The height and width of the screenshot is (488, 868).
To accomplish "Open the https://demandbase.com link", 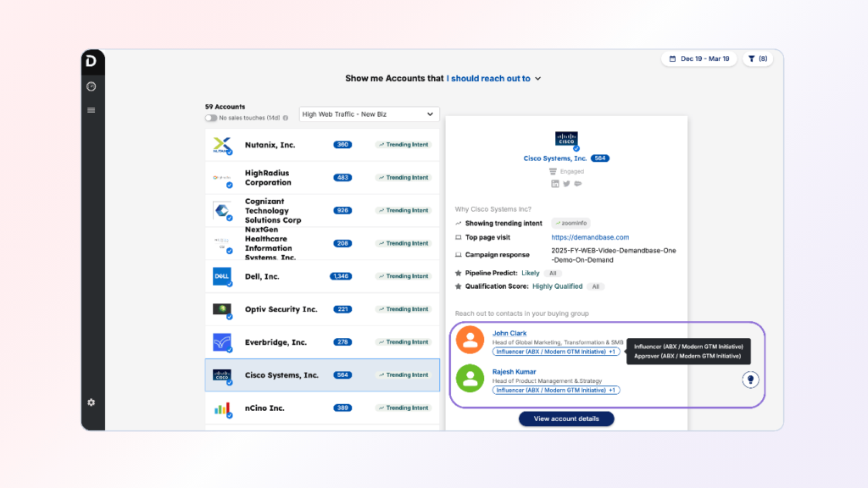I will click(x=590, y=237).
